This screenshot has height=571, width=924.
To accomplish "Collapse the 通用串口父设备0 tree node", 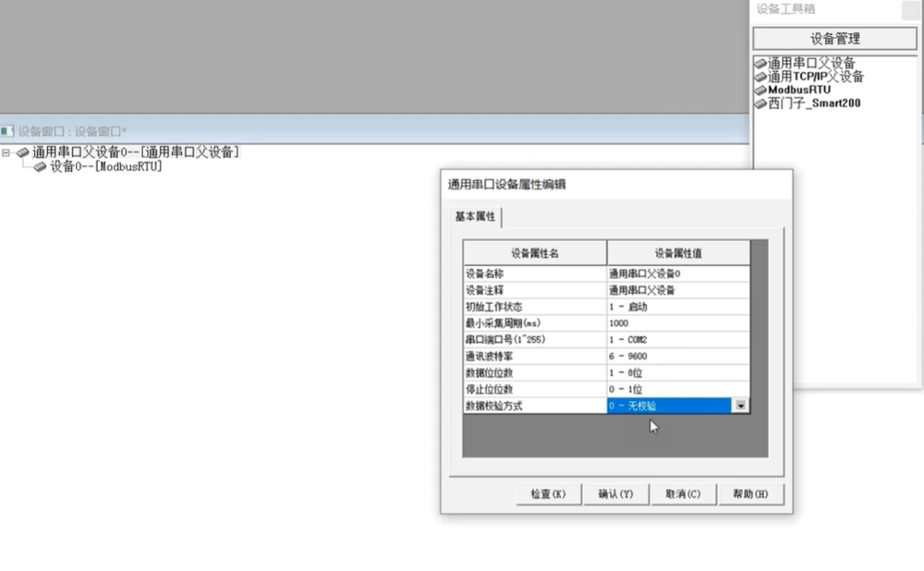I will tap(6, 152).
